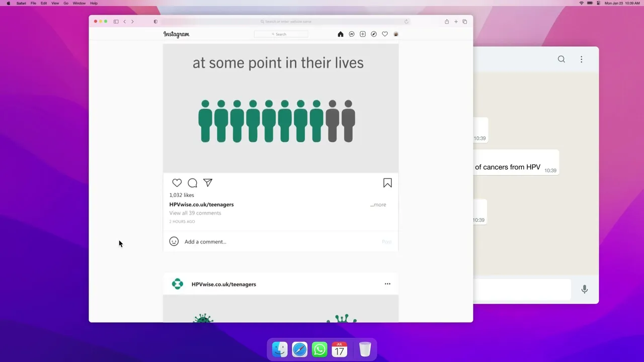
Task: Click WhatsApp microphone voice message icon
Action: (585, 289)
